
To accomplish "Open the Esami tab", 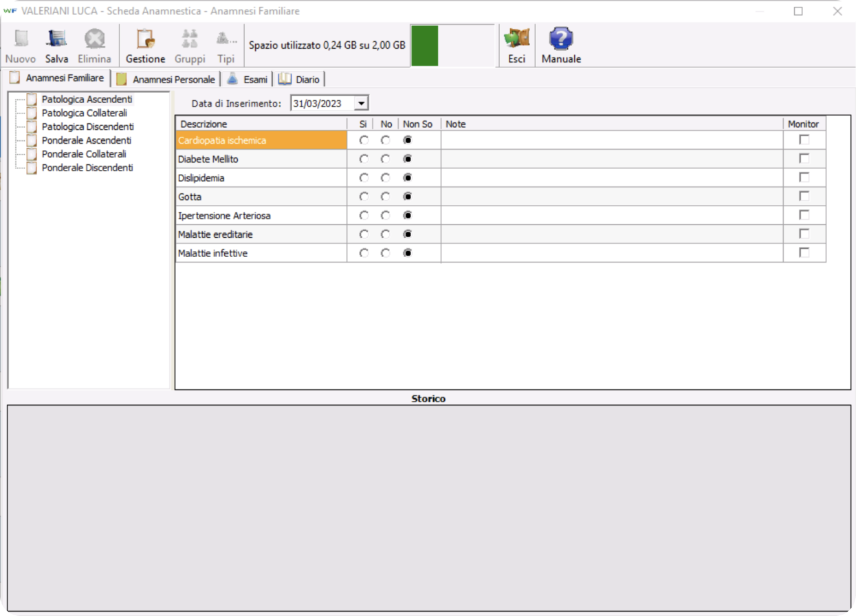I will 247,80.
